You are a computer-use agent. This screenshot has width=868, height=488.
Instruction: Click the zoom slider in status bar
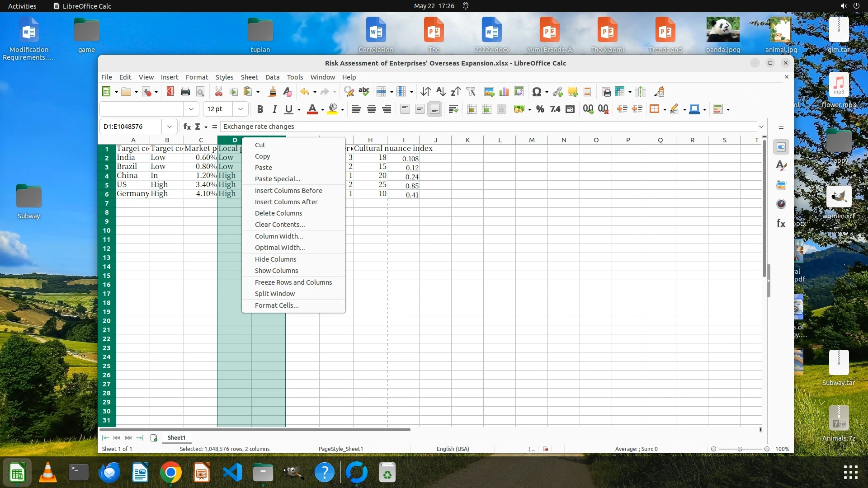point(740,449)
